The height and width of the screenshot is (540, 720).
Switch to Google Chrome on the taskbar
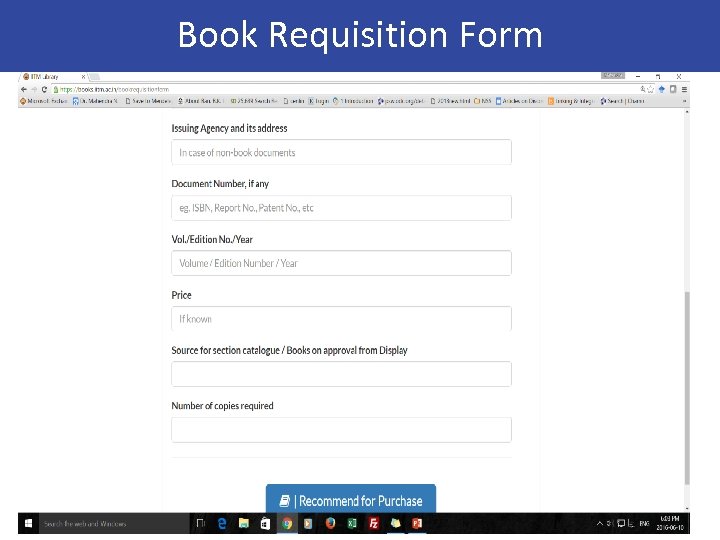(287, 523)
